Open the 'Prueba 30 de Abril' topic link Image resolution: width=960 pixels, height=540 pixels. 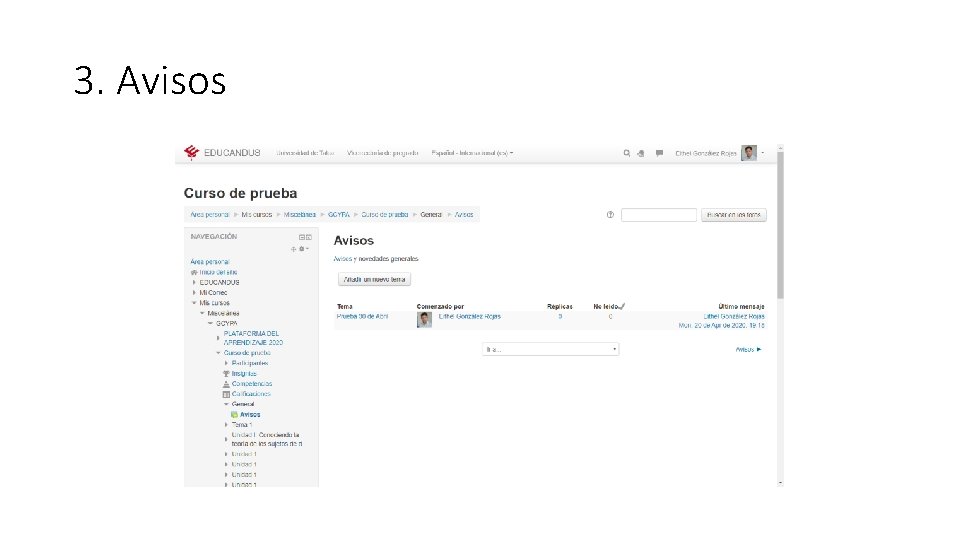click(x=362, y=317)
